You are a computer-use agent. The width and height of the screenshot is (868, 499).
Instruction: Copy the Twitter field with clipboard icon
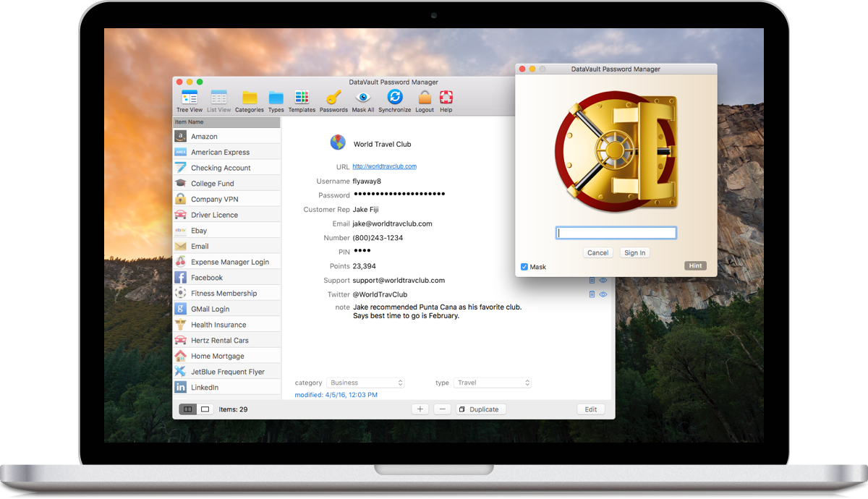coord(592,294)
